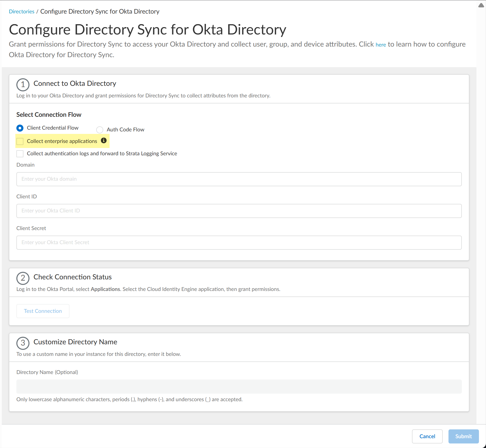Check Collect authentication logs checkbox
Viewport: 486px width, 448px height.
tap(20, 154)
